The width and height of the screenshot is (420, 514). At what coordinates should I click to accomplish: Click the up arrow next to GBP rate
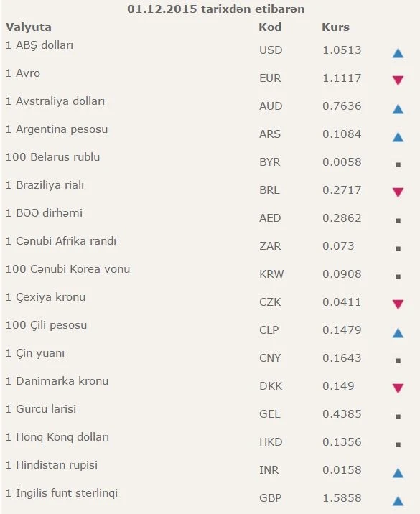point(398,501)
